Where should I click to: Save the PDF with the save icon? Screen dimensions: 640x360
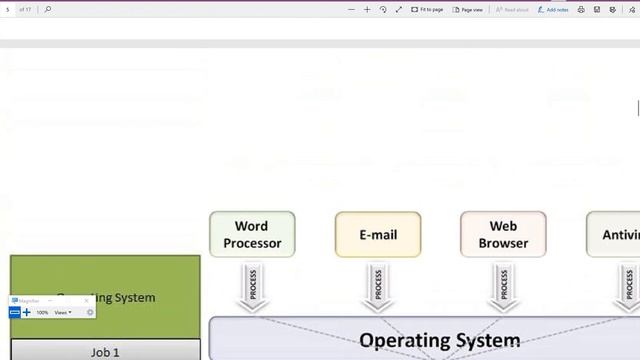(x=597, y=9)
